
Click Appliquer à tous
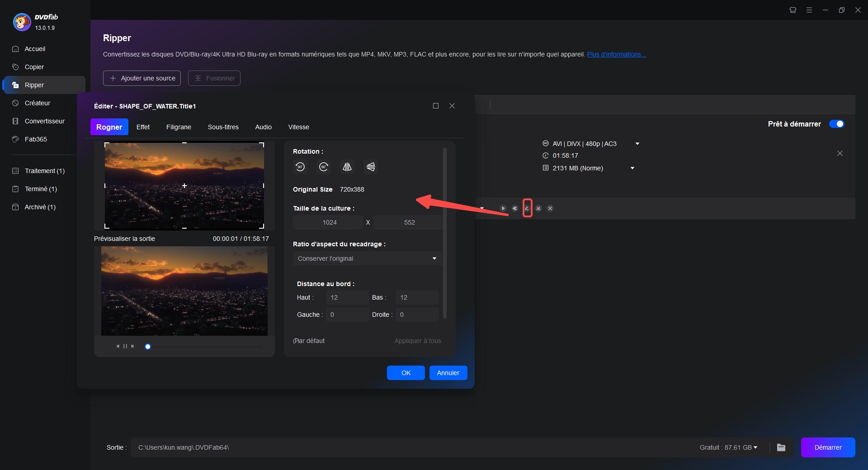pyautogui.click(x=418, y=341)
